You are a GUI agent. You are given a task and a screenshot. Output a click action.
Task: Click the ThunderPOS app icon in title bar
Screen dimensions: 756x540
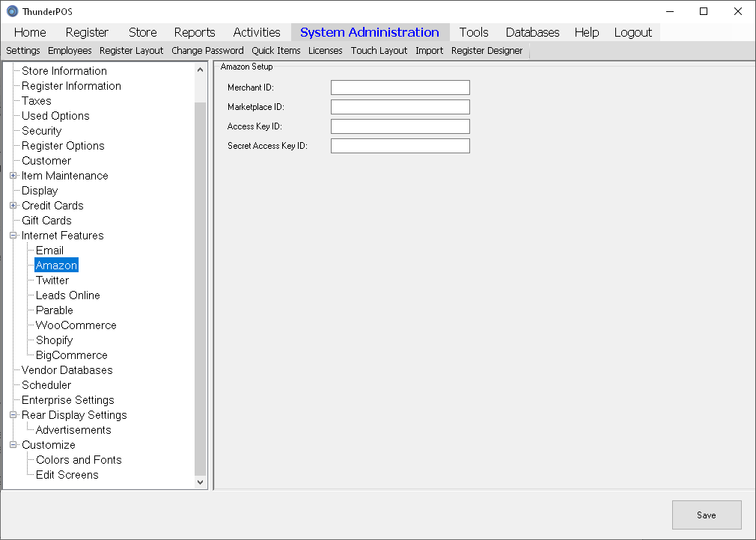[x=12, y=11]
